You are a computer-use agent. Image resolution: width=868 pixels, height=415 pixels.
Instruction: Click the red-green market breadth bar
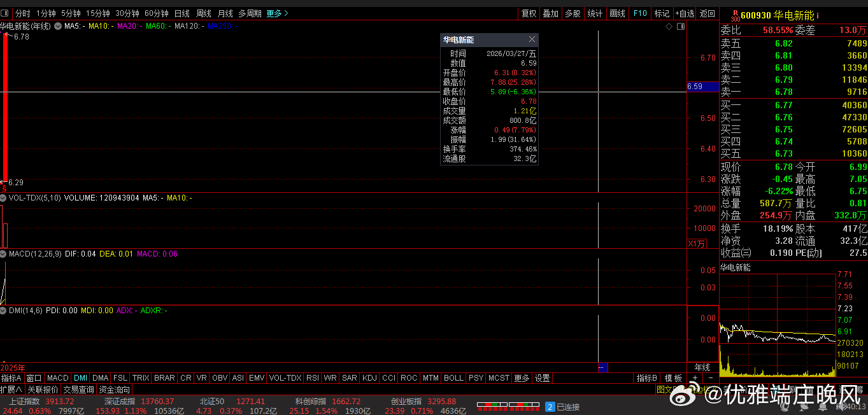508,405
